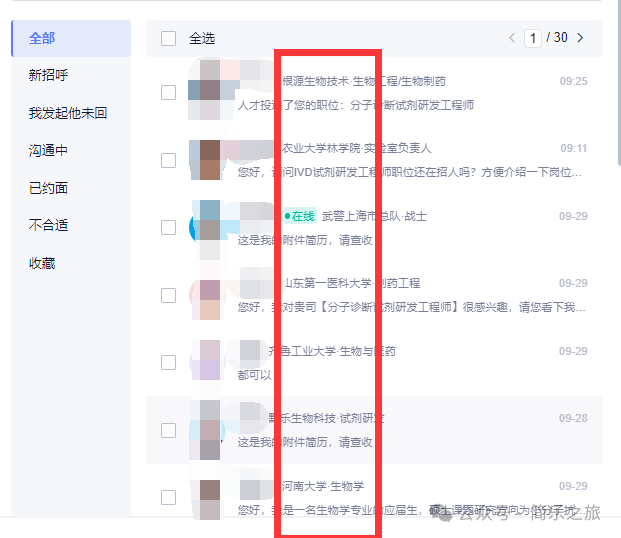Click the green 在线 status badge
Image resolution: width=621 pixels, height=538 pixels.
pyautogui.click(x=299, y=216)
